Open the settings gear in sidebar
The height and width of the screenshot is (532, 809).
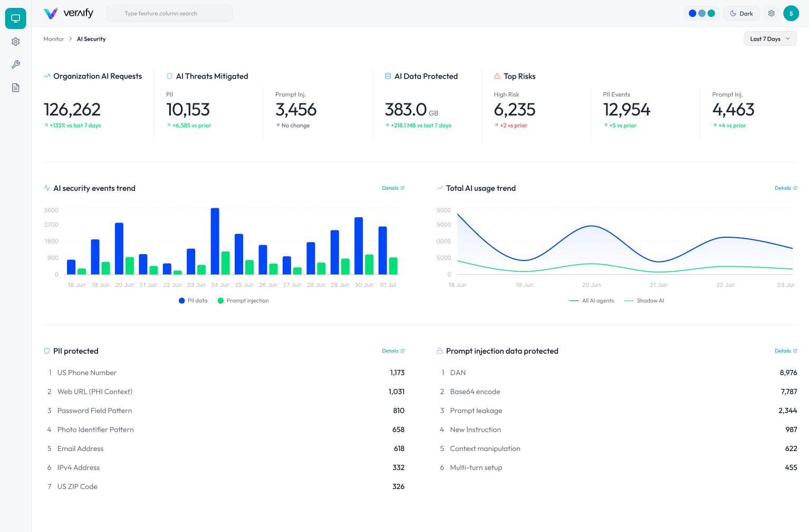tap(15, 42)
